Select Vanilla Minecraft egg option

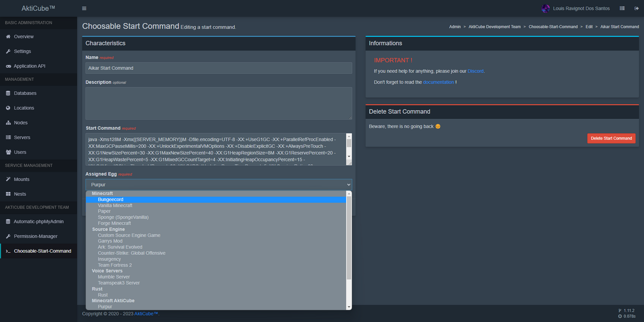(x=216, y=206)
